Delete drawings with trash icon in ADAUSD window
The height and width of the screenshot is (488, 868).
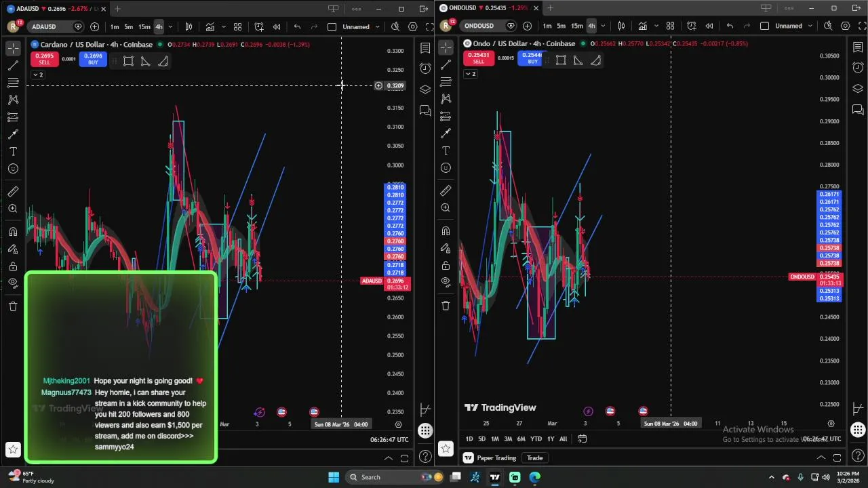[13, 306]
